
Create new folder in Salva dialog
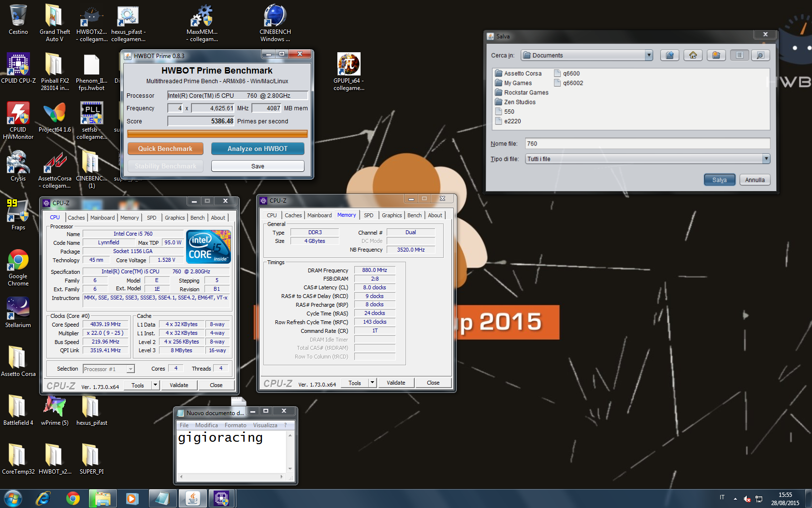click(716, 55)
